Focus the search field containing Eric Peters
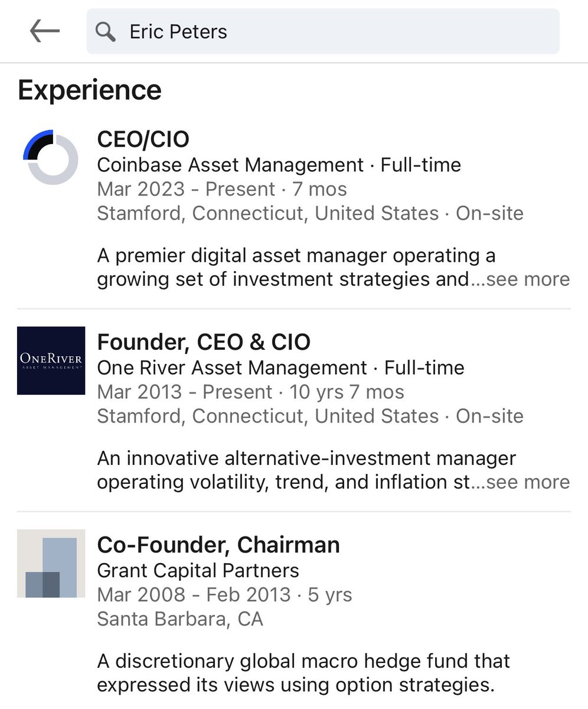This screenshot has width=588, height=709. point(331,31)
